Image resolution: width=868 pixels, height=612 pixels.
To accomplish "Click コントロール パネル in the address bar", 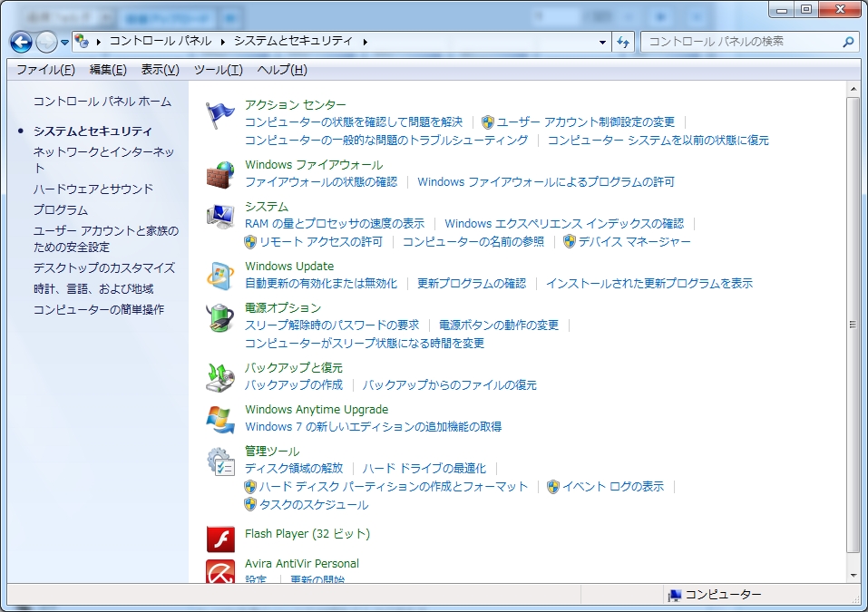I will point(161,41).
